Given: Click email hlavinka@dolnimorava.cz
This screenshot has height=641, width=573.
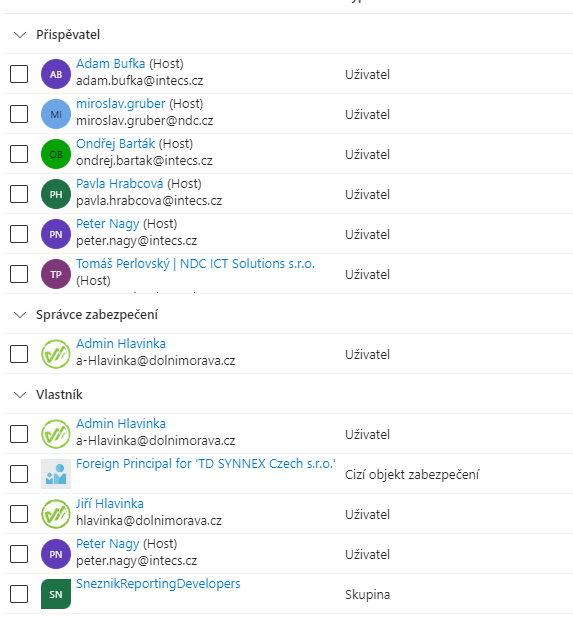Looking at the screenshot, I should tap(149, 520).
